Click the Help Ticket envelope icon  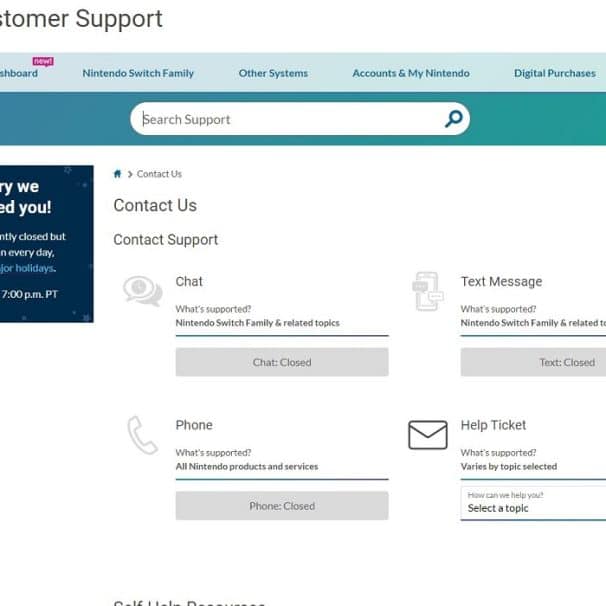pos(427,435)
